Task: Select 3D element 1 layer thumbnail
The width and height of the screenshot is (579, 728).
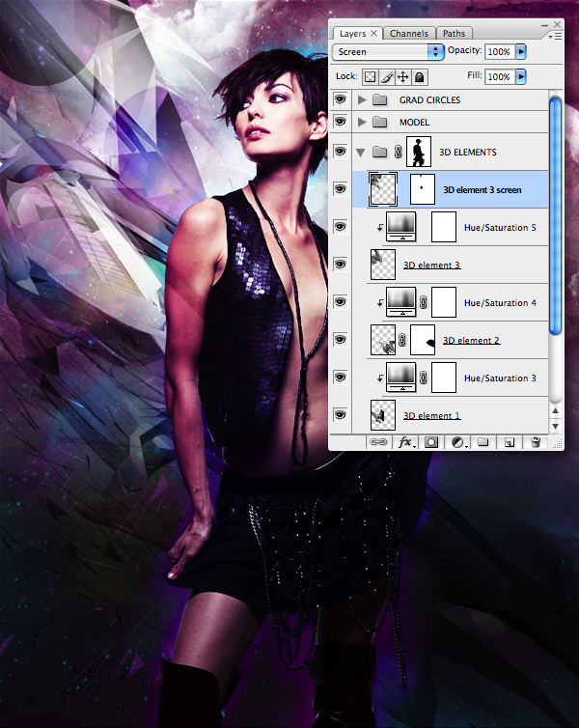Action: coord(383,414)
